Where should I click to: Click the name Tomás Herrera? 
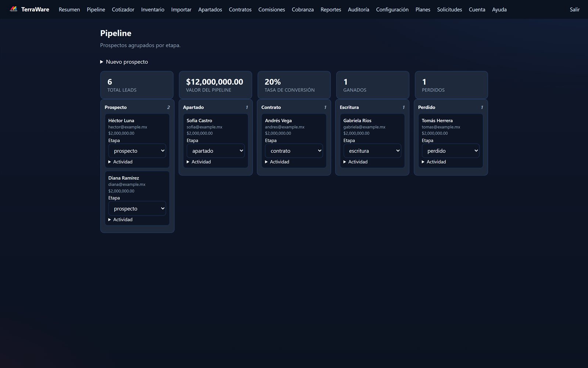437,121
